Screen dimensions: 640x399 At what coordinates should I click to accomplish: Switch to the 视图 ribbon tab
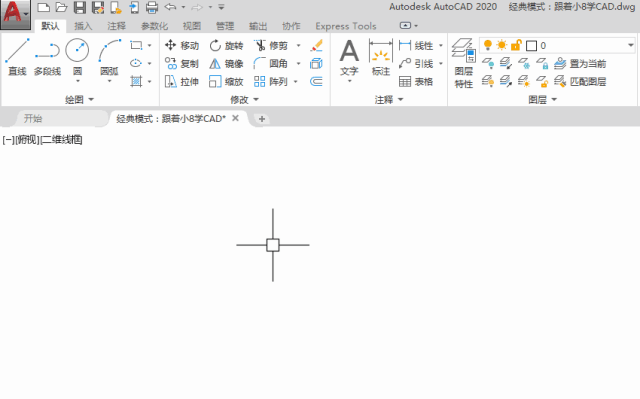pos(192,26)
